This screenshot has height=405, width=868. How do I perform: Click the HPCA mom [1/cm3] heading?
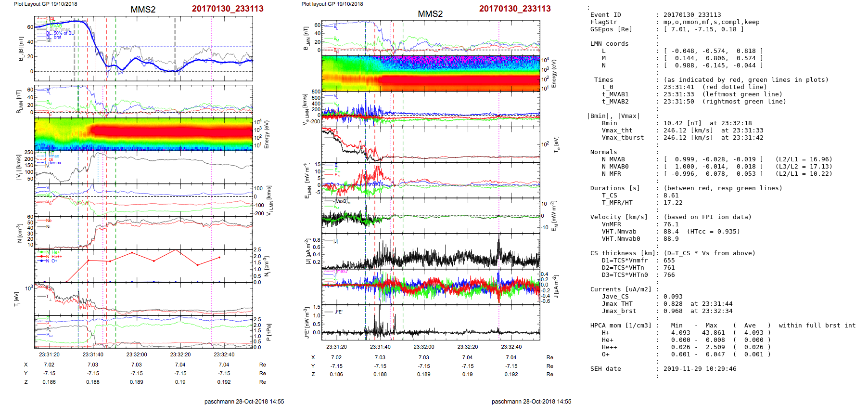[x=621, y=326]
